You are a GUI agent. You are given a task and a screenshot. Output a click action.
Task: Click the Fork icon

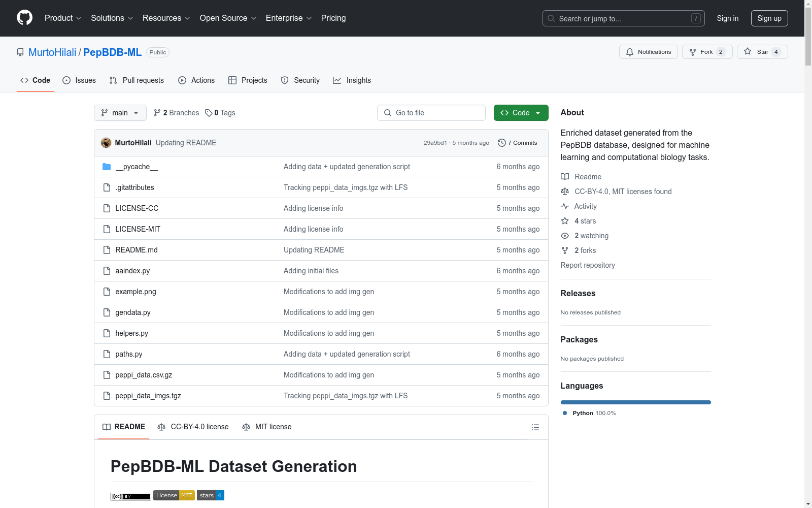click(693, 52)
